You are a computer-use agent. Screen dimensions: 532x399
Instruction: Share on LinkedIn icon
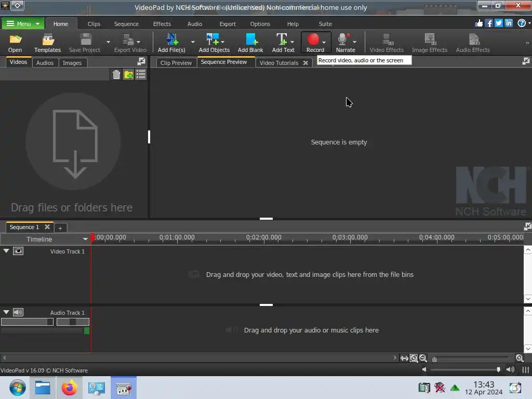click(x=509, y=23)
